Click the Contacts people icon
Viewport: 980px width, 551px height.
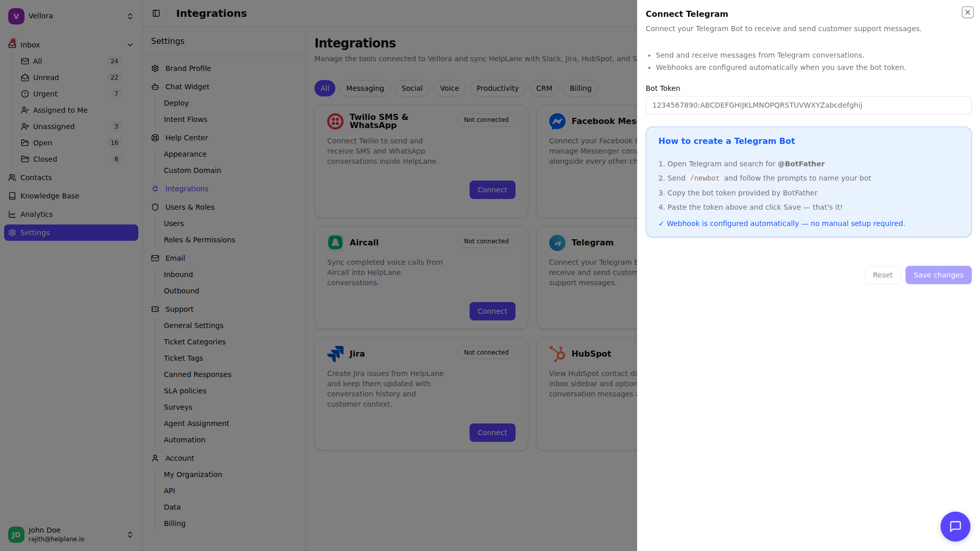12,178
